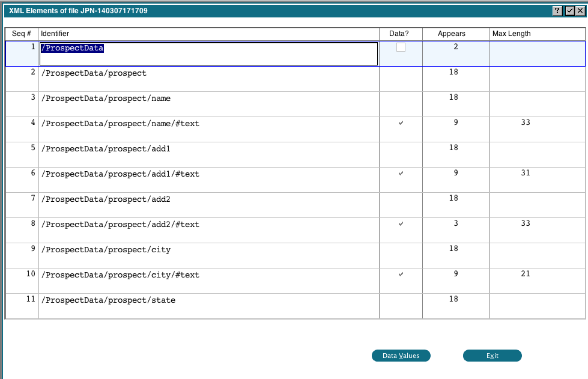Screen dimensions: 588x379
Task: Open the Data Values button
Action: (x=401, y=356)
